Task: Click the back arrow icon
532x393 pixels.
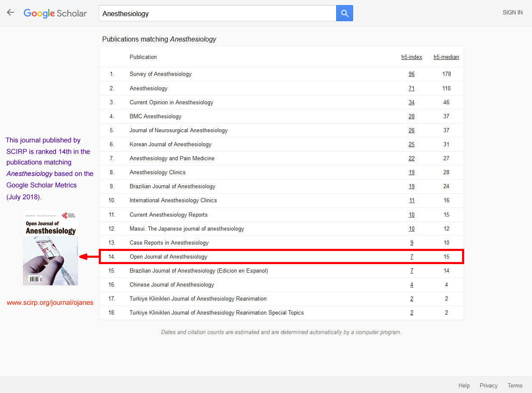Action: [x=10, y=12]
